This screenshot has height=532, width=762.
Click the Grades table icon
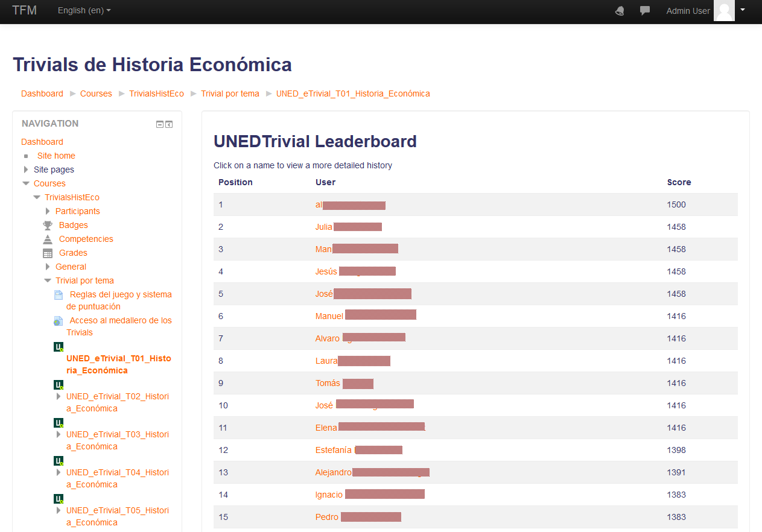pos(48,253)
